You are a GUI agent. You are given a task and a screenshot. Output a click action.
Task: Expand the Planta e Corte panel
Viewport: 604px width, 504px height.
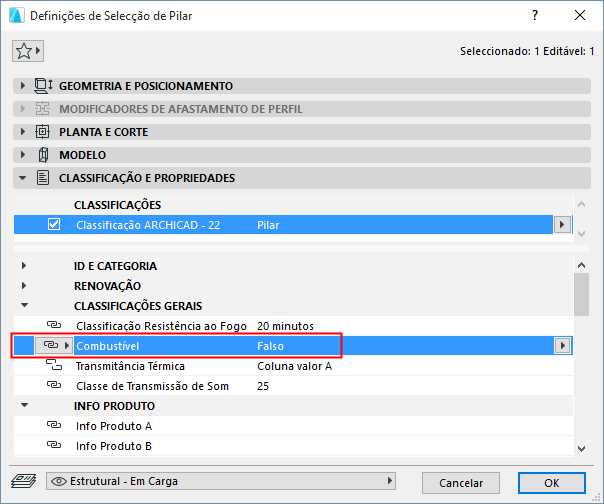(24, 131)
